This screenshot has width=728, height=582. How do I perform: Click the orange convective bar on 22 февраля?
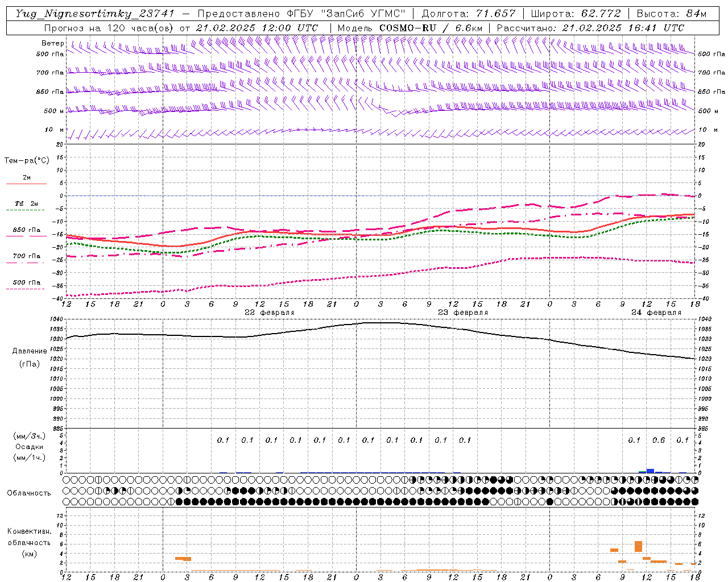click(x=183, y=559)
